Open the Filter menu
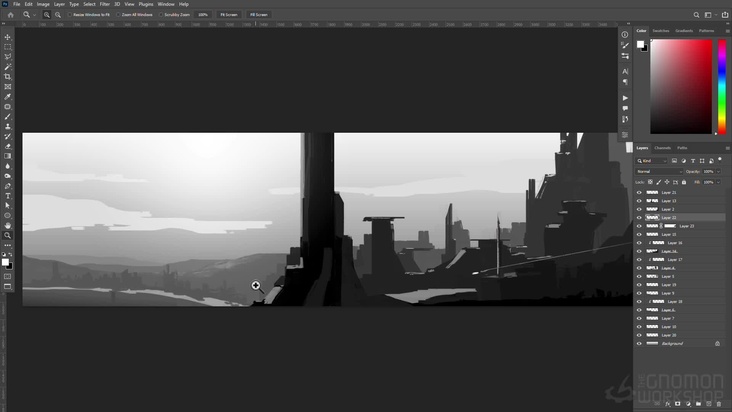This screenshot has width=732, height=412. tap(104, 4)
